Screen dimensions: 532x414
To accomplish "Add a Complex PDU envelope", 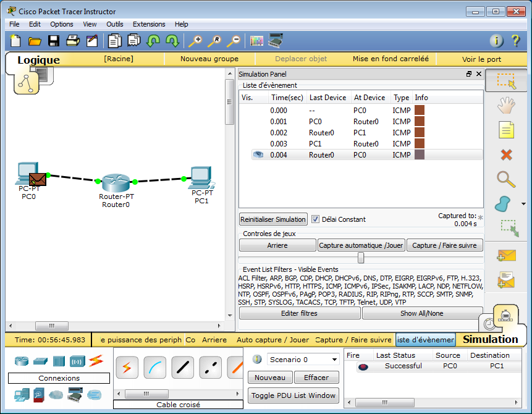I will [506, 280].
